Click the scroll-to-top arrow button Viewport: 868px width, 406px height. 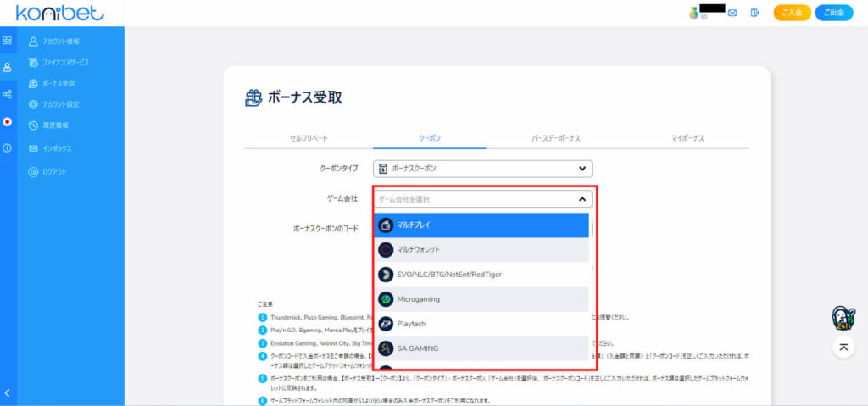pyautogui.click(x=843, y=347)
